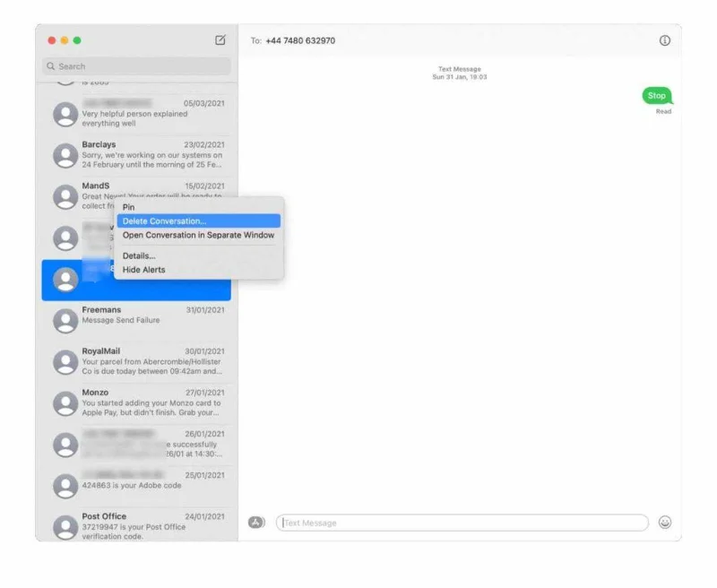The image size is (717, 588).
Task: Open conversation info with the i icon
Action: pos(664,40)
